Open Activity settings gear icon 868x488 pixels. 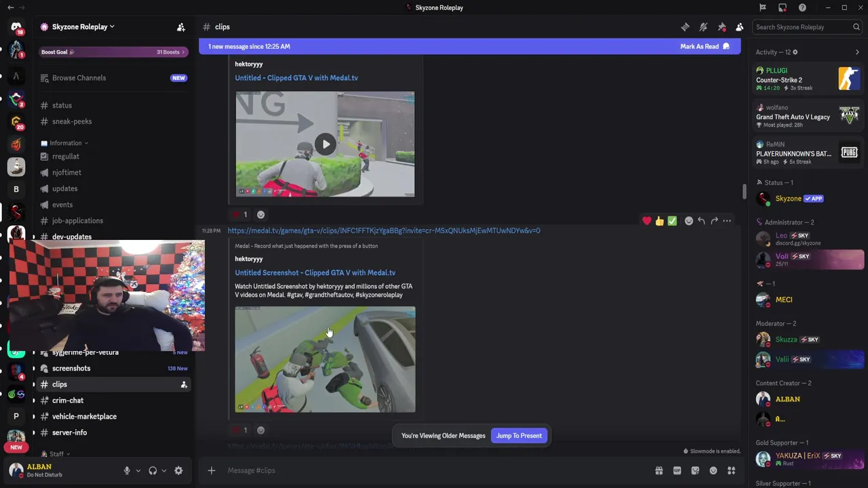click(x=795, y=52)
